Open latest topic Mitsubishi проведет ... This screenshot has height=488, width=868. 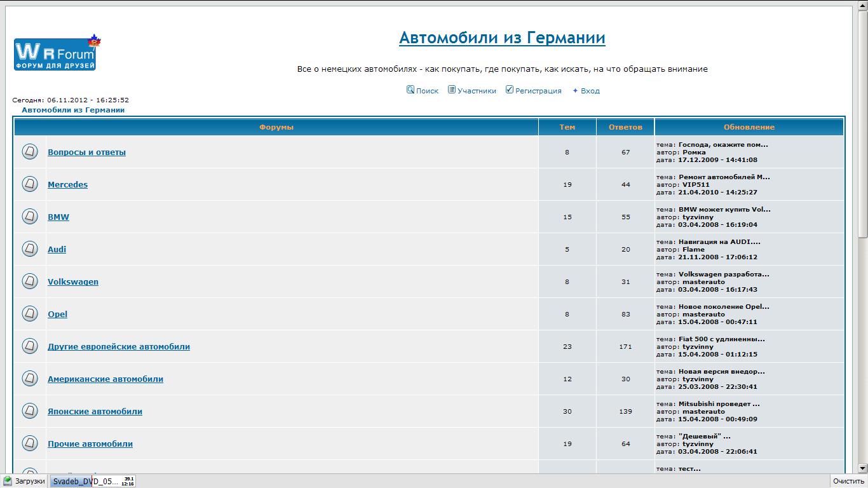[719, 403]
